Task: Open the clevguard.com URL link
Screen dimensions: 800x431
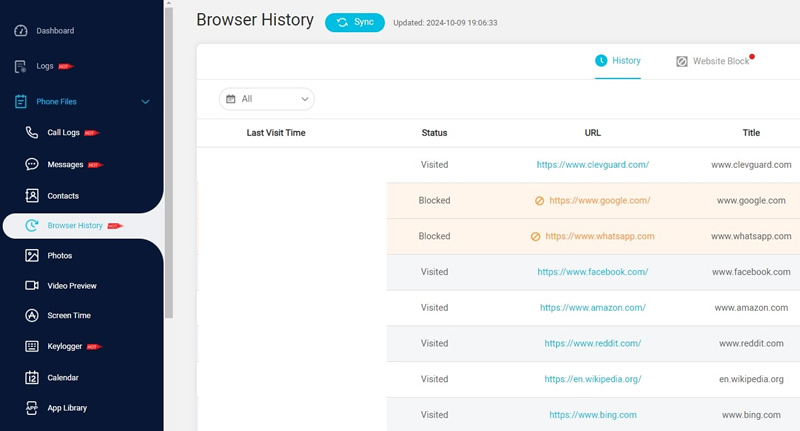Action: [x=592, y=165]
